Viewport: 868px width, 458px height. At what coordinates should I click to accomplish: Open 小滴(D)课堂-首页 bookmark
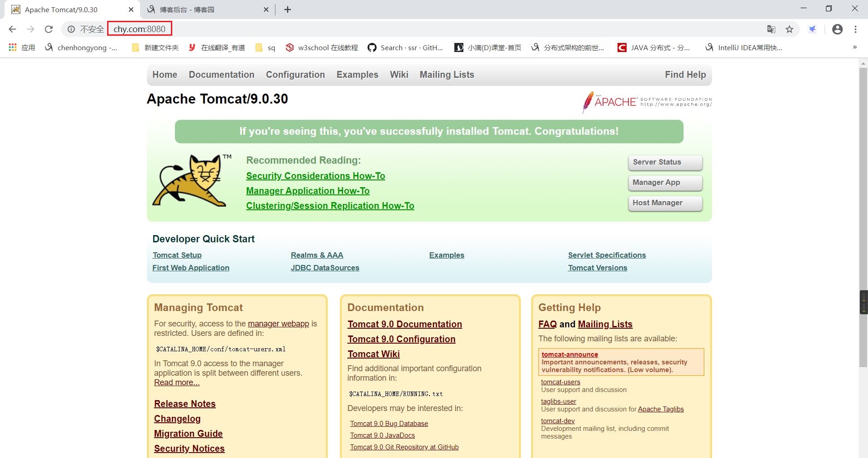[488, 47]
